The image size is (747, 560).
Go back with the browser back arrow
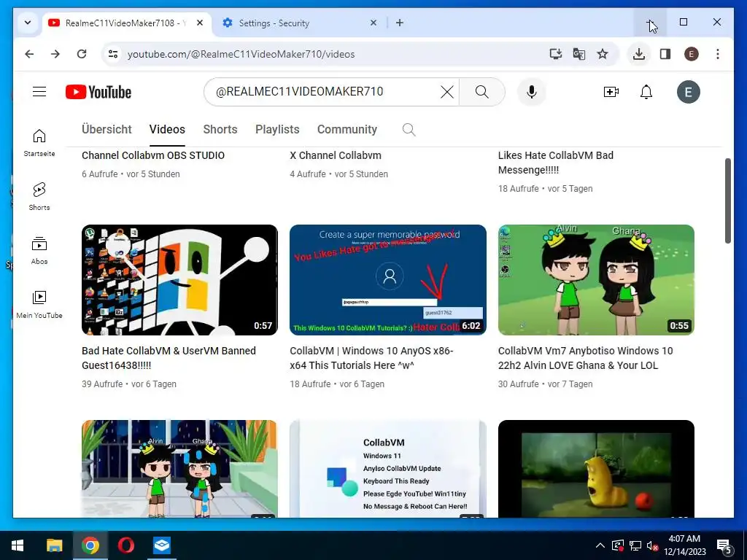(29, 54)
